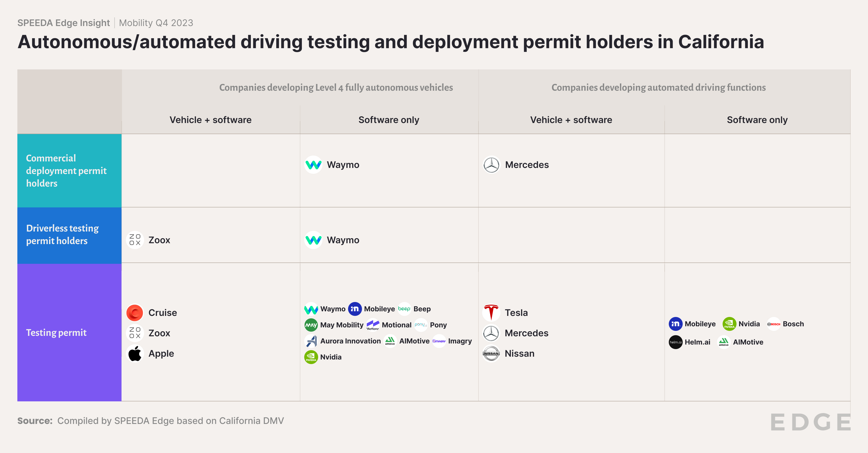Click the Pony.ai logo
This screenshot has width=868, height=453.
click(x=421, y=325)
